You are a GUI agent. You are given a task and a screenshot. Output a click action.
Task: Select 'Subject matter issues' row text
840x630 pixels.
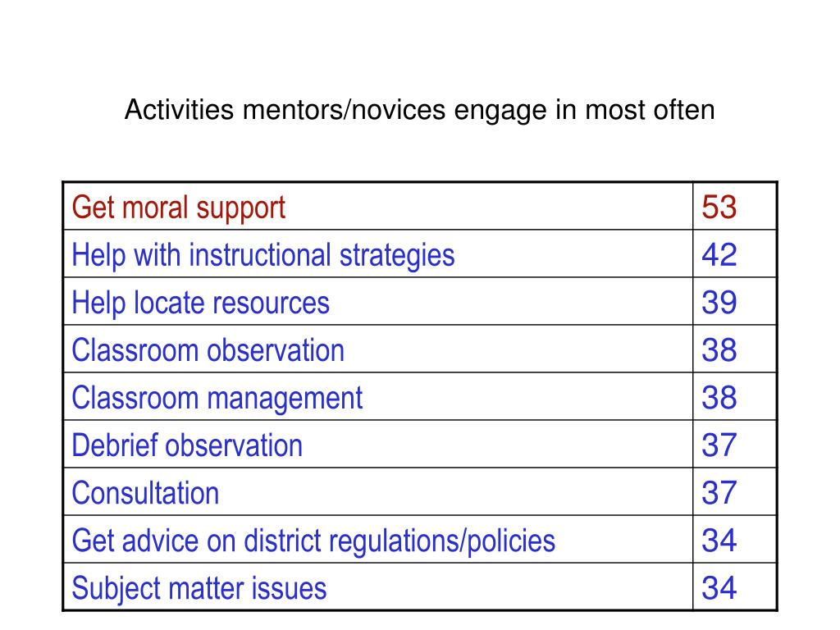(x=199, y=589)
